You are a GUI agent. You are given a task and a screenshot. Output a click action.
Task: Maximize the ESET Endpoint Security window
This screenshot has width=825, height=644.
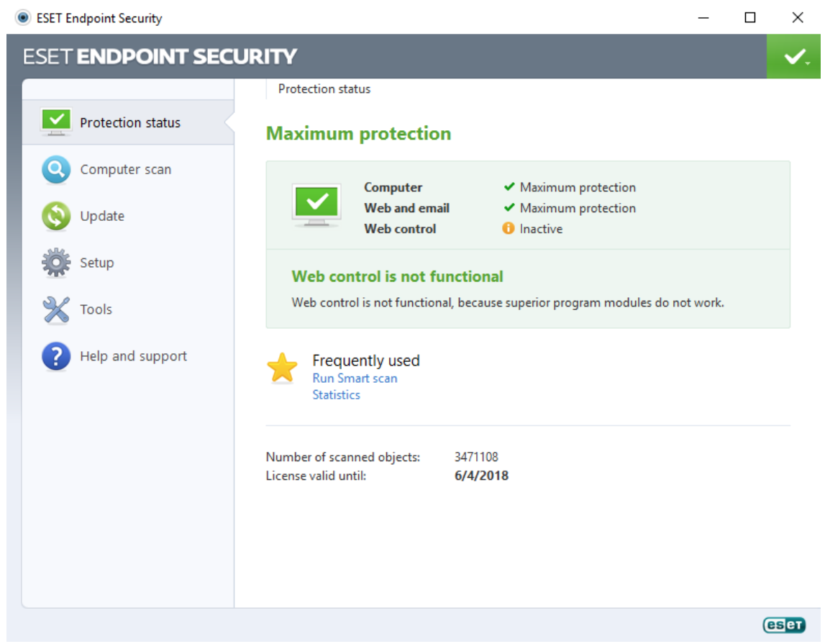click(750, 18)
